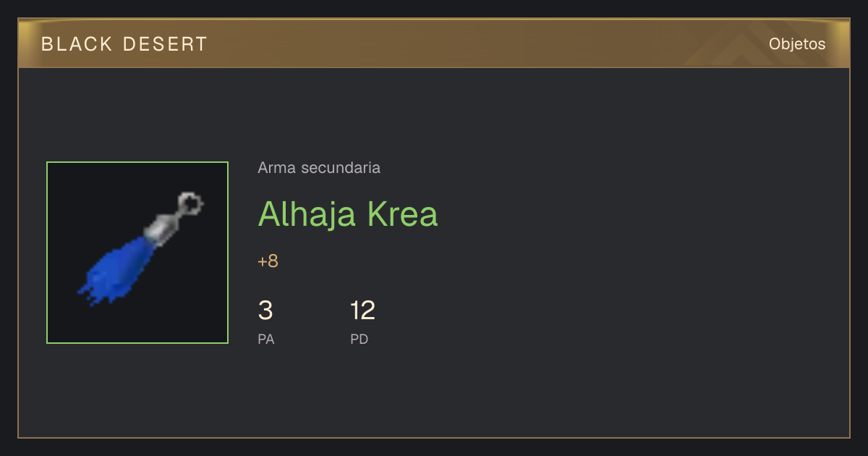The height and width of the screenshot is (456, 868).
Task: Click the +8 enhancement level text
Action: pyautogui.click(x=268, y=261)
